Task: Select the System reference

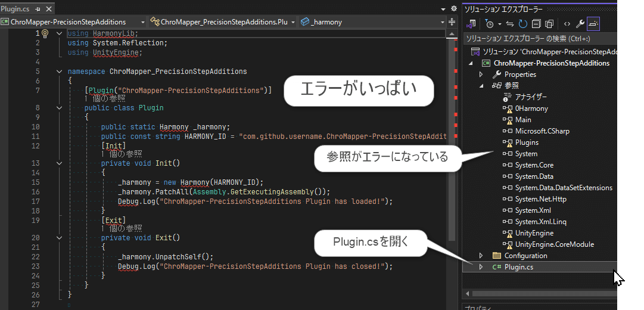Action: point(526,154)
